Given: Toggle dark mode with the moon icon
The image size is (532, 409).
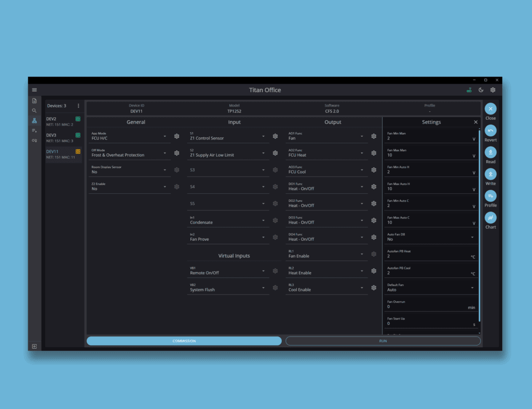Looking at the screenshot, I should pyautogui.click(x=481, y=89).
